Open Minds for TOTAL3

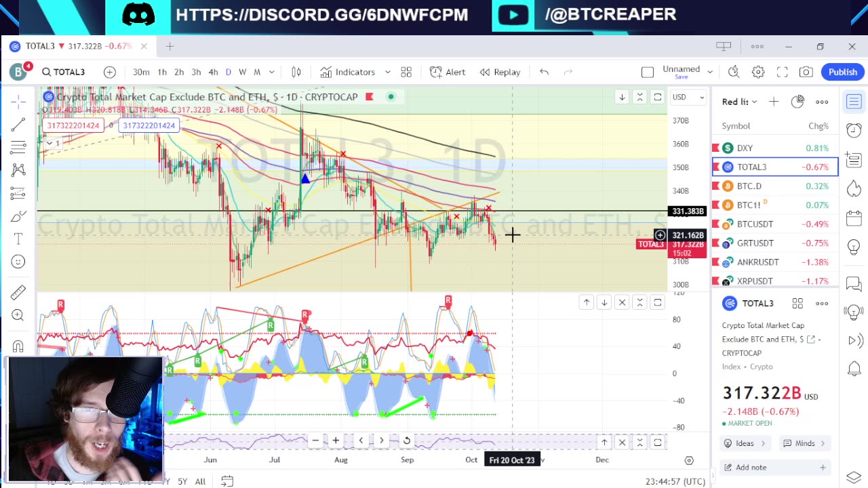coord(804,443)
